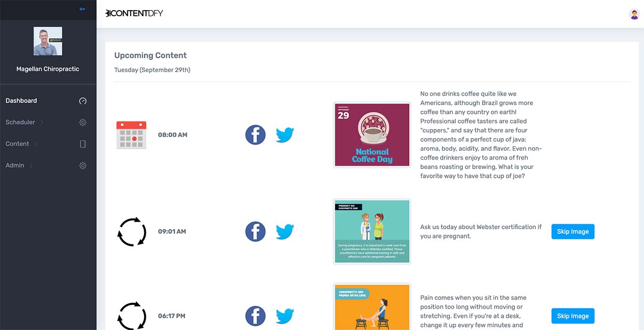Click the Dashboard speedometer icon

(x=83, y=101)
